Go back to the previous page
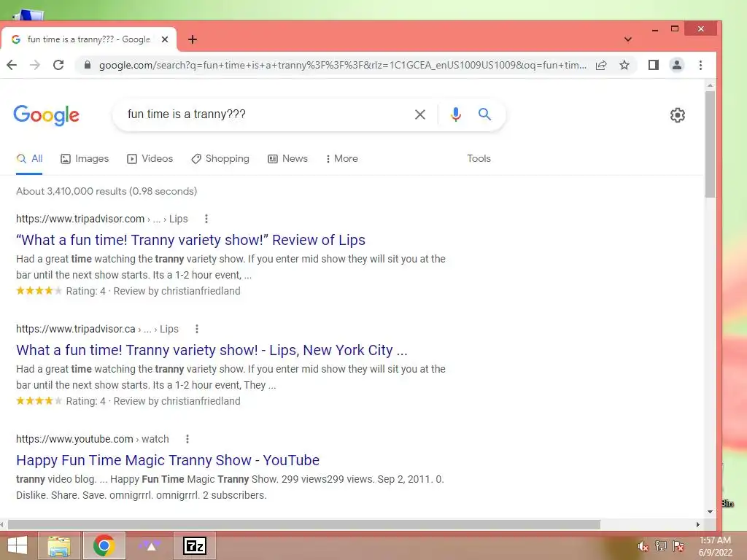 click(x=12, y=65)
